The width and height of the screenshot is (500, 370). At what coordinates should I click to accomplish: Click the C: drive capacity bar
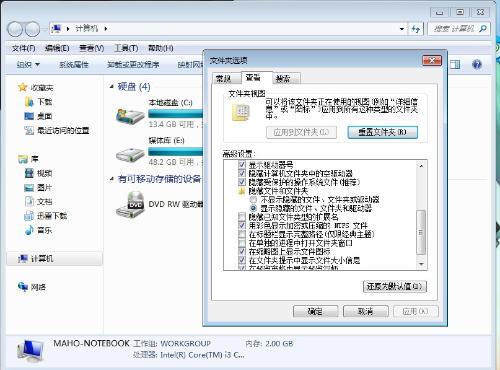[175, 114]
